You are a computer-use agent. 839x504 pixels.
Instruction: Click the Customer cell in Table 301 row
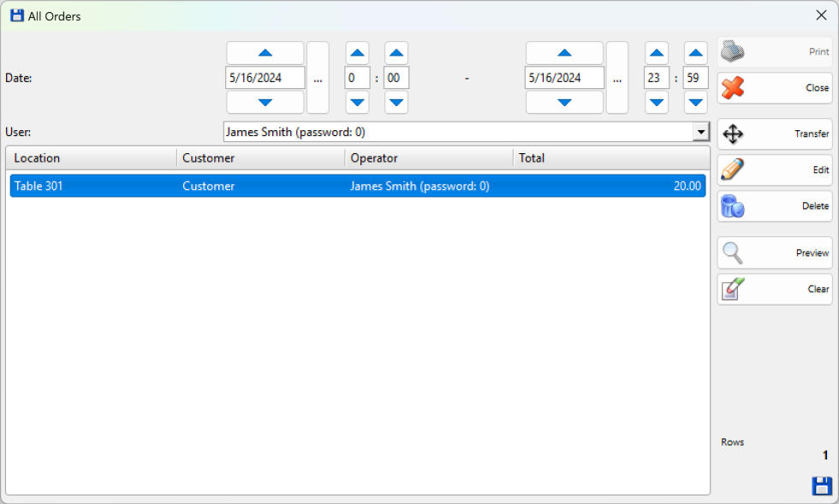208,187
